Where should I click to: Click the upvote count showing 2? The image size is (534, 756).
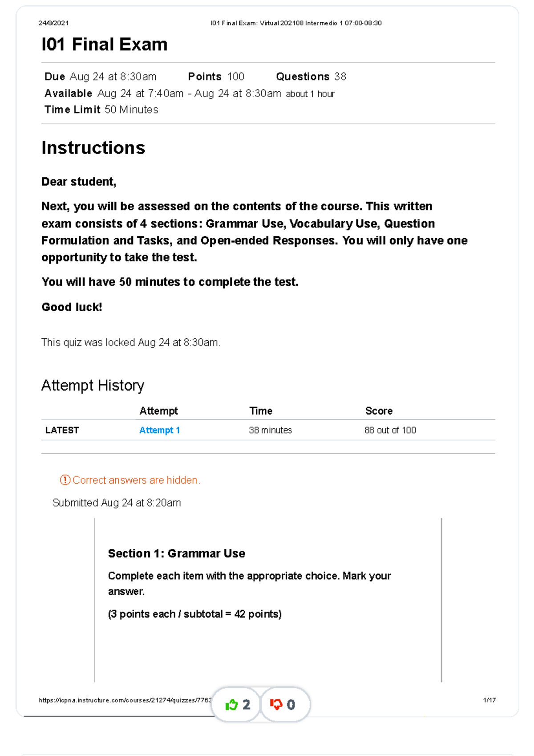tap(246, 705)
